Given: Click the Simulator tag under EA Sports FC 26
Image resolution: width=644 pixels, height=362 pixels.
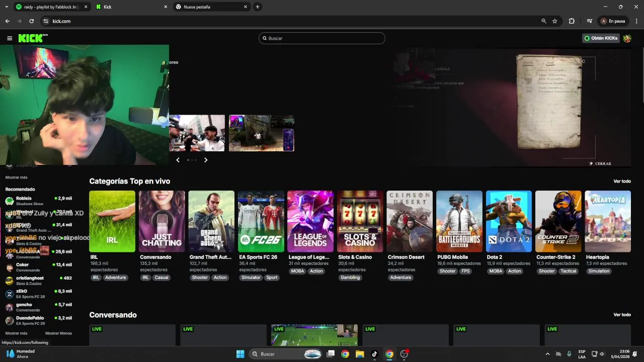Looking at the screenshot, I should (x=251, y=278).
